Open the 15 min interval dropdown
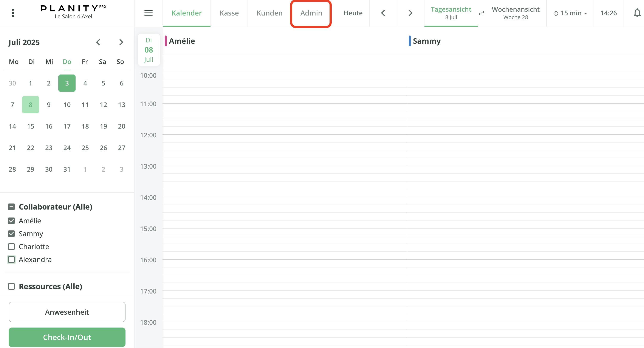 point(570,13)
